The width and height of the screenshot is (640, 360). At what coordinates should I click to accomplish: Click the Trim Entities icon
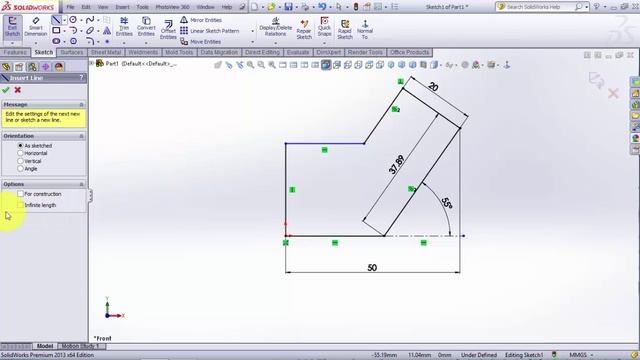tap(124, 27)
